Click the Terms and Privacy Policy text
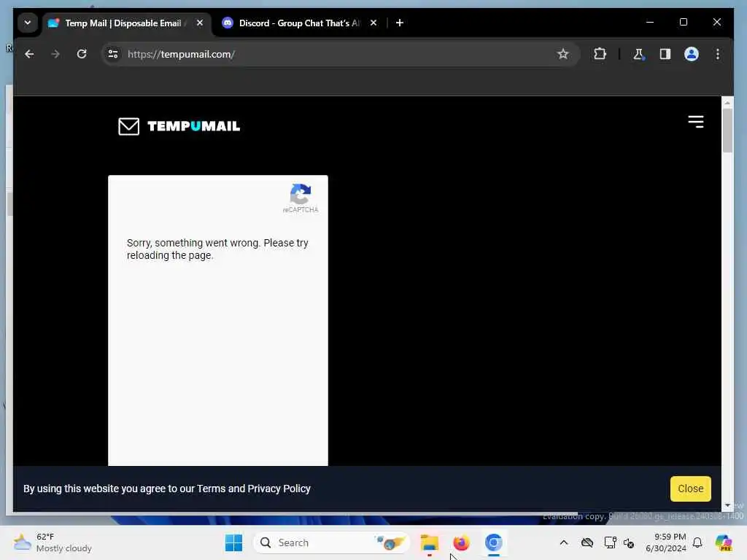Screen dimensions: 747x560 click(x=253, y=489)
